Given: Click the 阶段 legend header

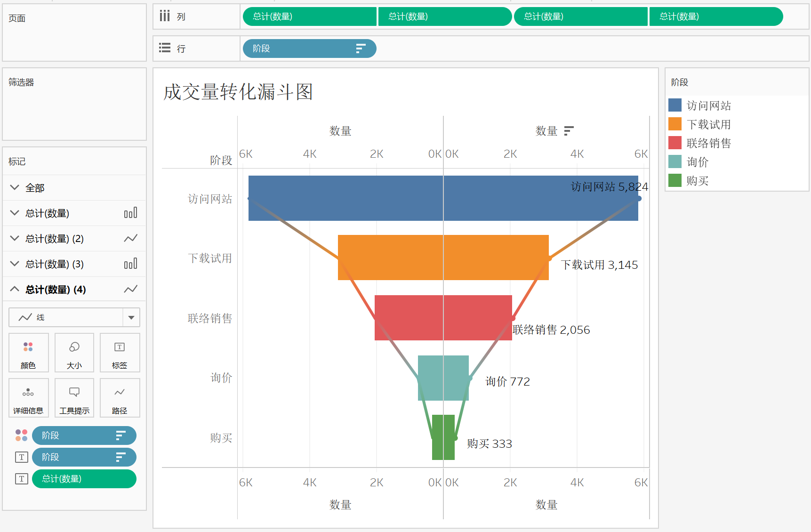Looking at the screenshot, I should coord(680,82).
